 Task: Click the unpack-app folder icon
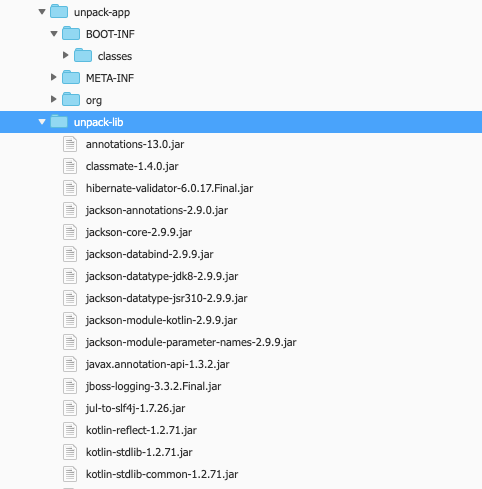[59, 11]
